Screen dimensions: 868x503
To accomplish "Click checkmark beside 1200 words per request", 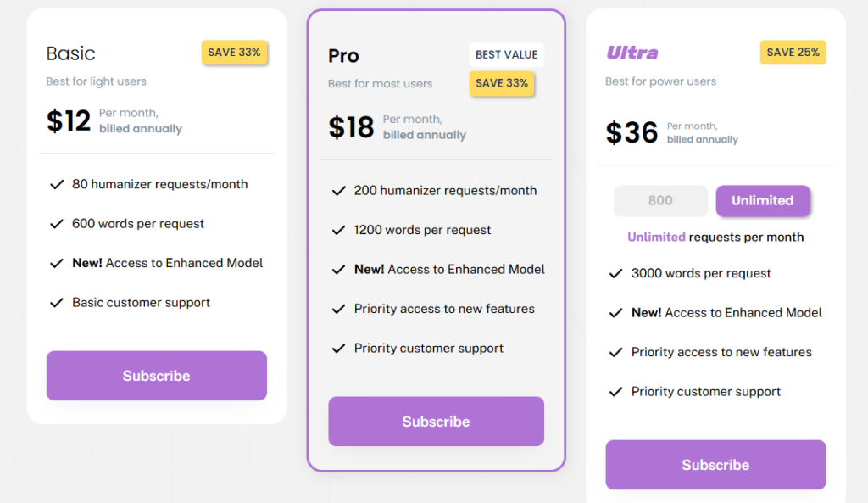I will [339, 230].
